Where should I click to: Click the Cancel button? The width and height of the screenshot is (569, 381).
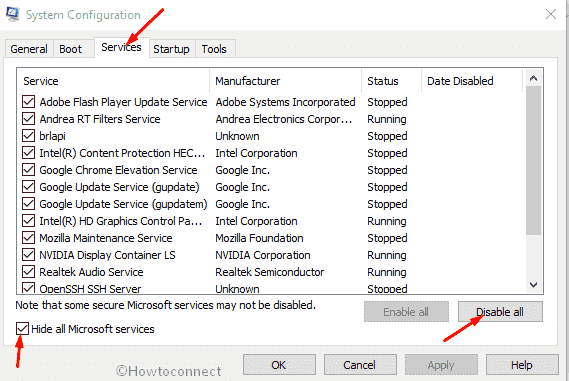click(360, 365)
